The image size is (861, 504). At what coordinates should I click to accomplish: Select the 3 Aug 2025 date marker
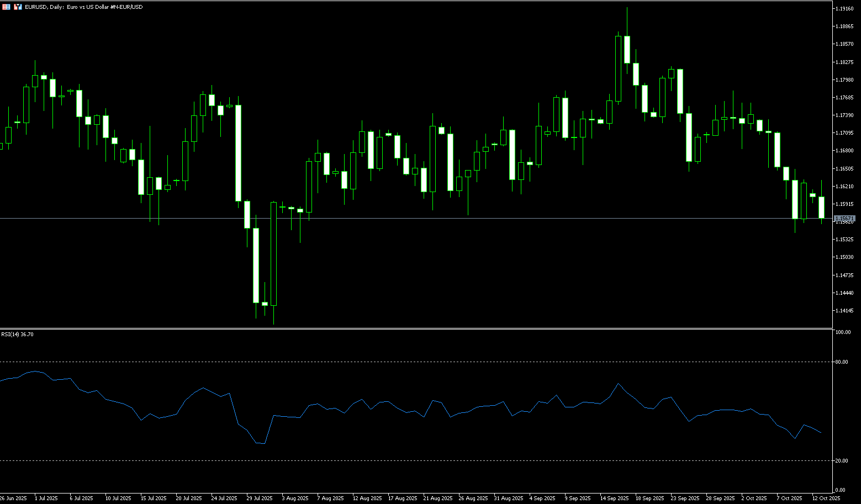(x=295, y=498)
